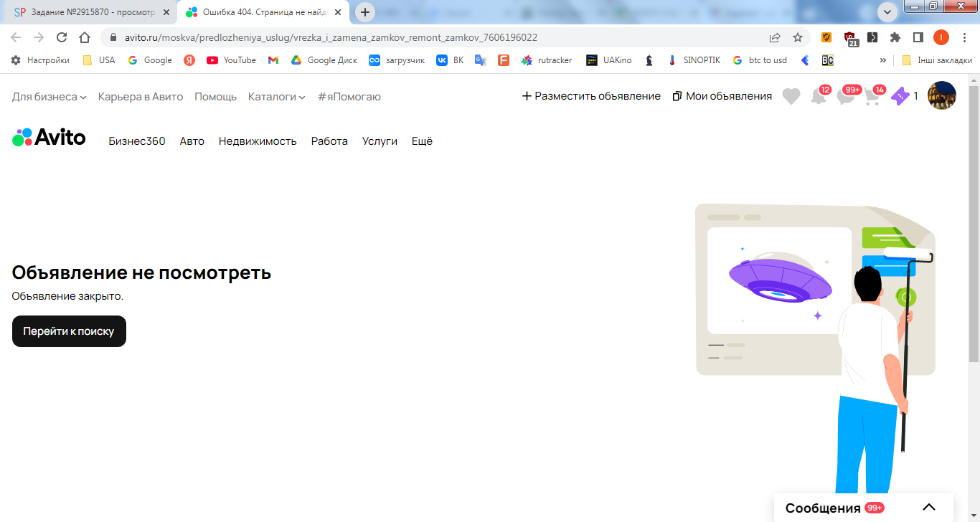This screenshot has width=980, height=522.
Task: Open the USA bookmarks folder
Action: coord(99,60)
